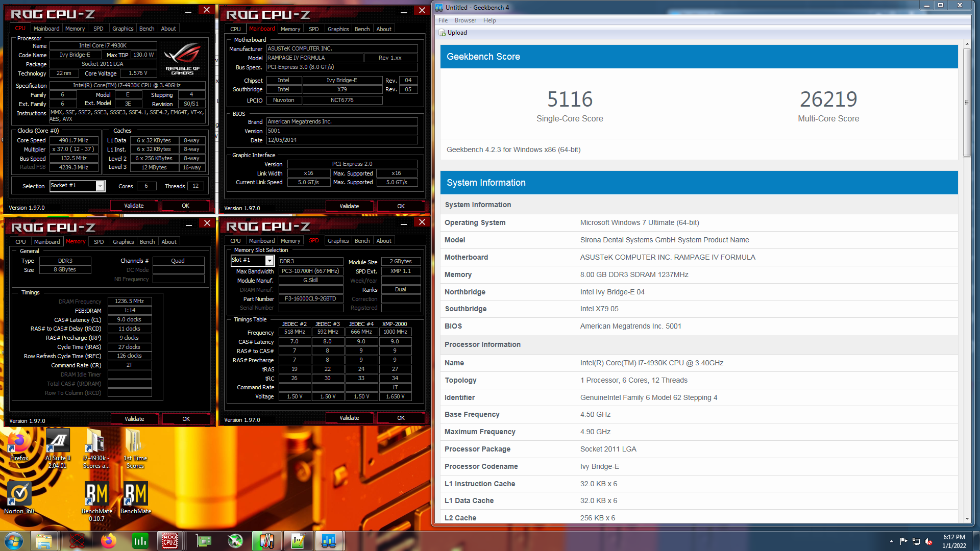Click the RAMPAGE IV FORMULA model field

(314, 58)
